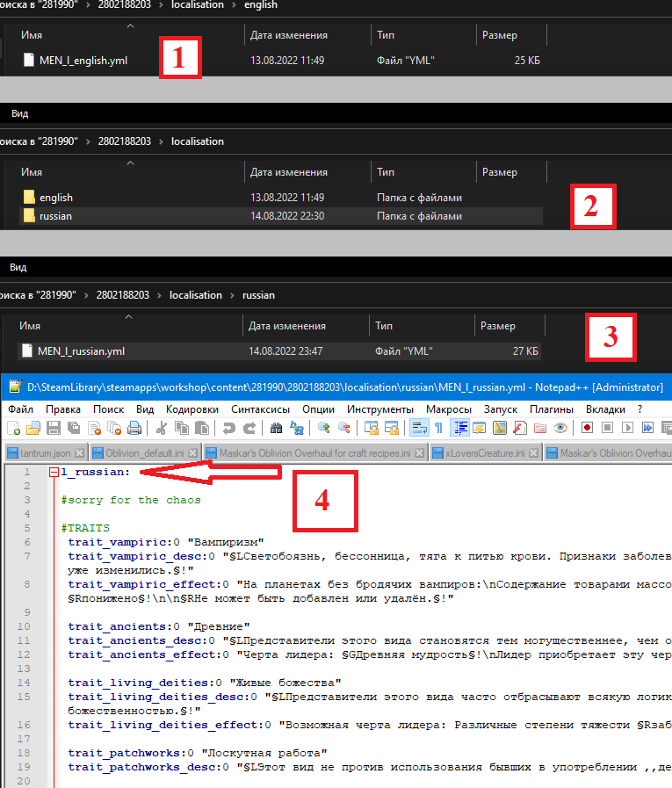Start macro recording with the red record icon
The height and width of the screenshot is (788, 672).
click(587, 428)
